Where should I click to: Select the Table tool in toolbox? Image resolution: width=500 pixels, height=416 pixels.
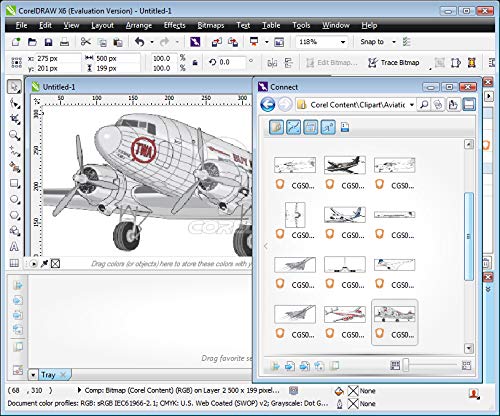tap(14, 263)
